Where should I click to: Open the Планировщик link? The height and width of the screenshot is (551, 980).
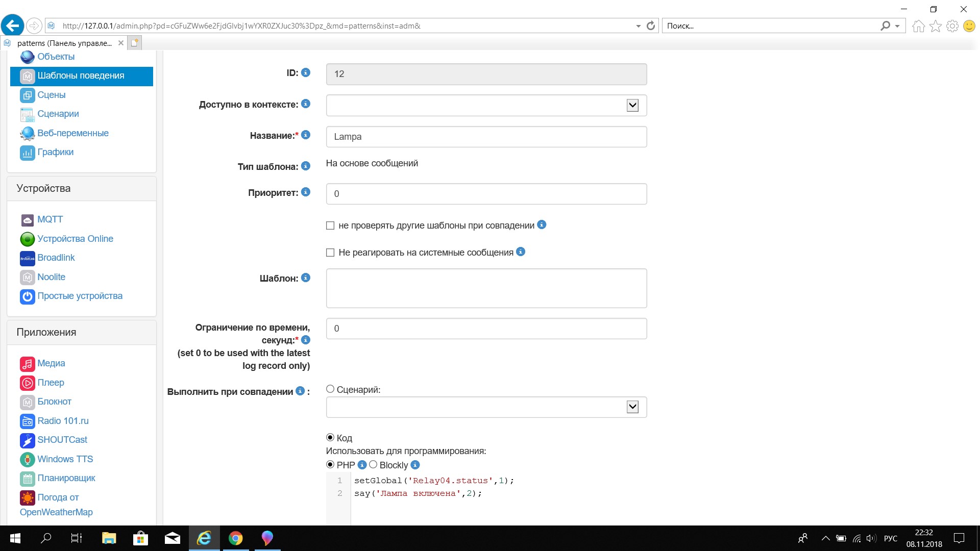click(x=66, y=478)
